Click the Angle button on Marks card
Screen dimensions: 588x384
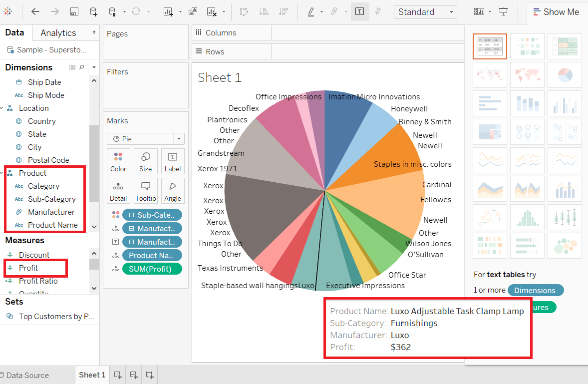(x=173, y=191)
